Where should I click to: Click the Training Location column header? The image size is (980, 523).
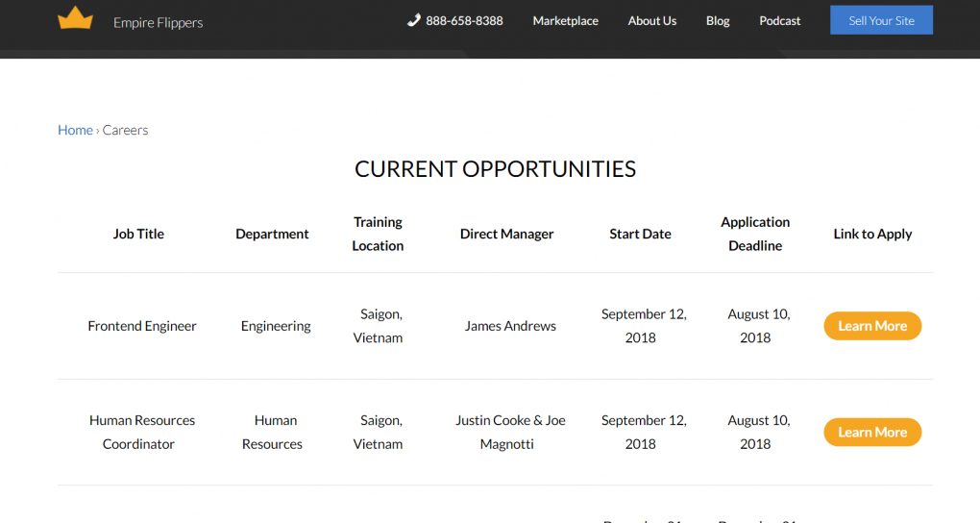pyautogui.click(x=378, y=234)
